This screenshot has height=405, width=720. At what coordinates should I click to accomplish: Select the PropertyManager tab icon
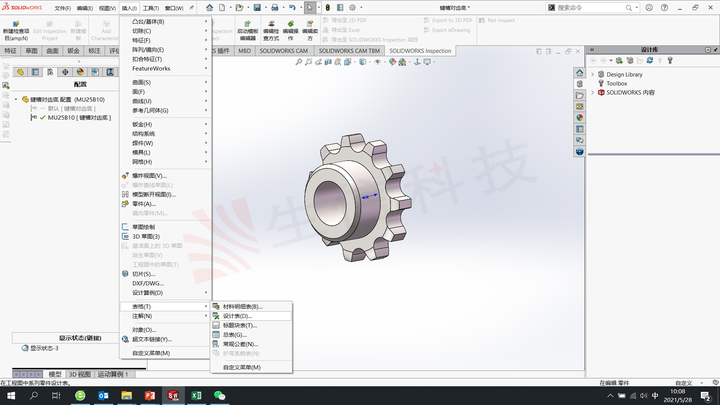pos(35,72)
